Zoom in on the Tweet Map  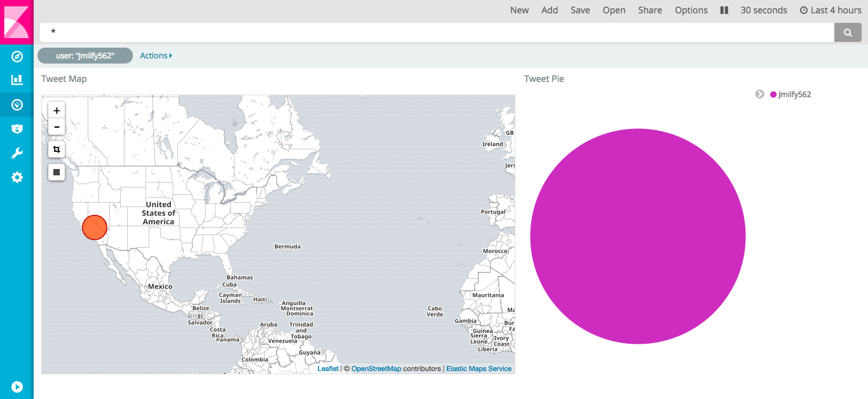(57, 111)
